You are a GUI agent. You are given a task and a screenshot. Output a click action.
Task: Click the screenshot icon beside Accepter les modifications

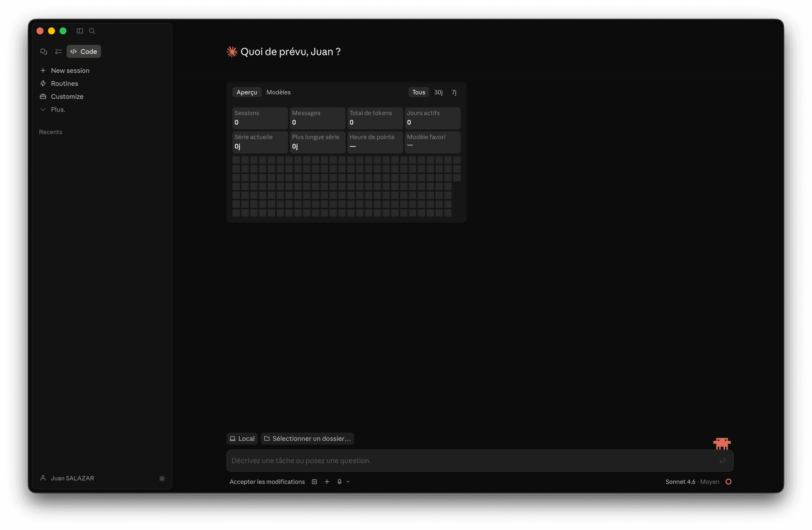coord(314,481)
